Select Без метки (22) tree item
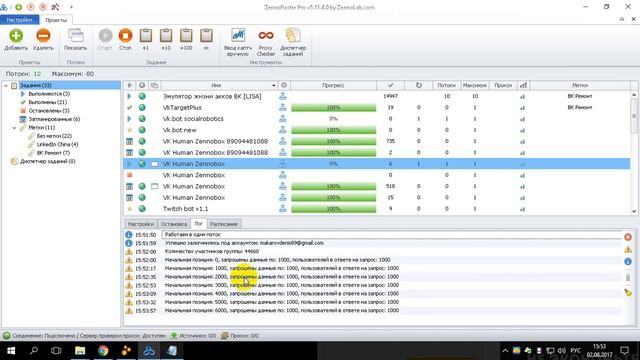 click(x=54, y=136)
